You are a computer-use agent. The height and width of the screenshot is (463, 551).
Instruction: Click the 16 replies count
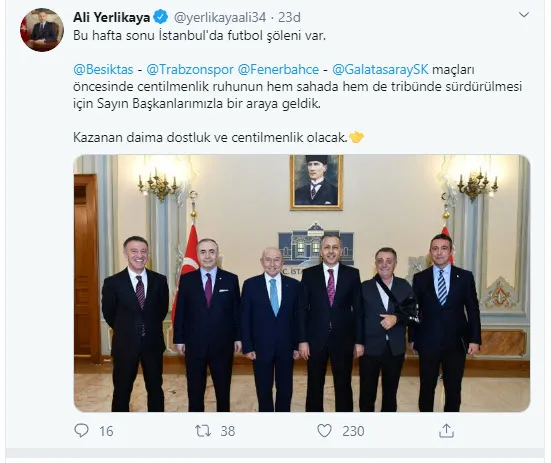106,431
